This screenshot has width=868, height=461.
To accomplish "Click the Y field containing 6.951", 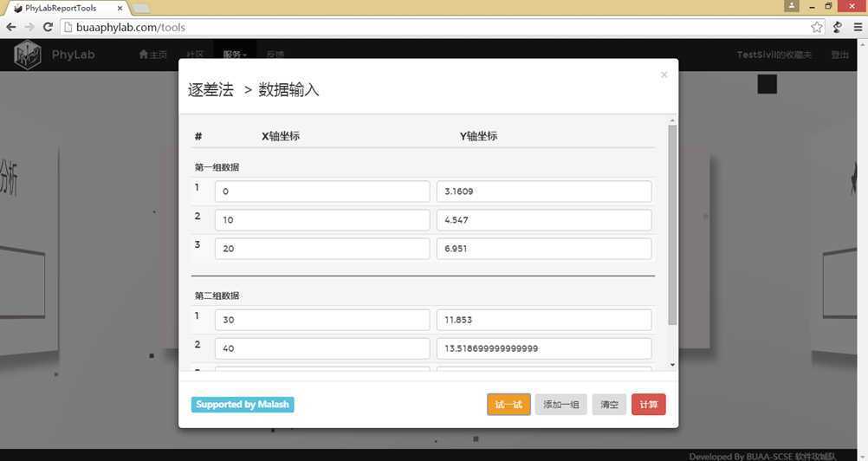I will point(544,249).
